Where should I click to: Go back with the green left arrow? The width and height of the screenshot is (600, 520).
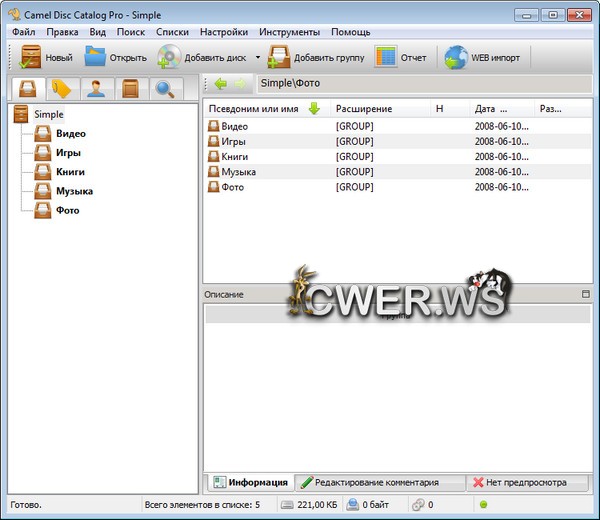[221, 83]
